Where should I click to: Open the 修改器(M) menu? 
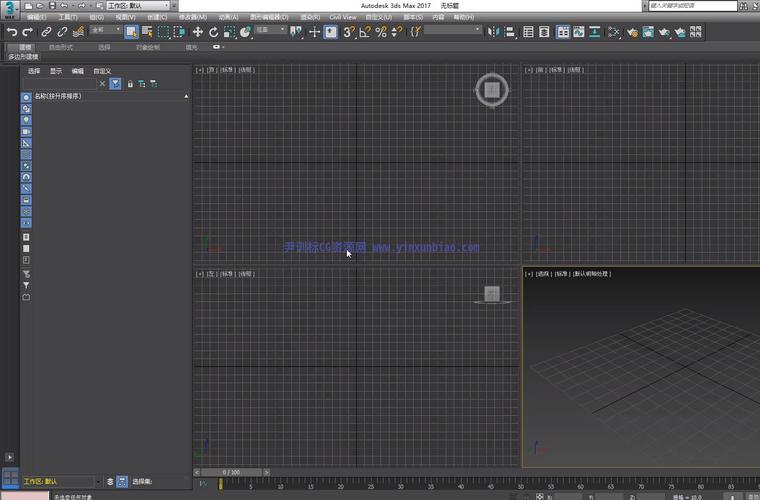[x=193, y=17]
